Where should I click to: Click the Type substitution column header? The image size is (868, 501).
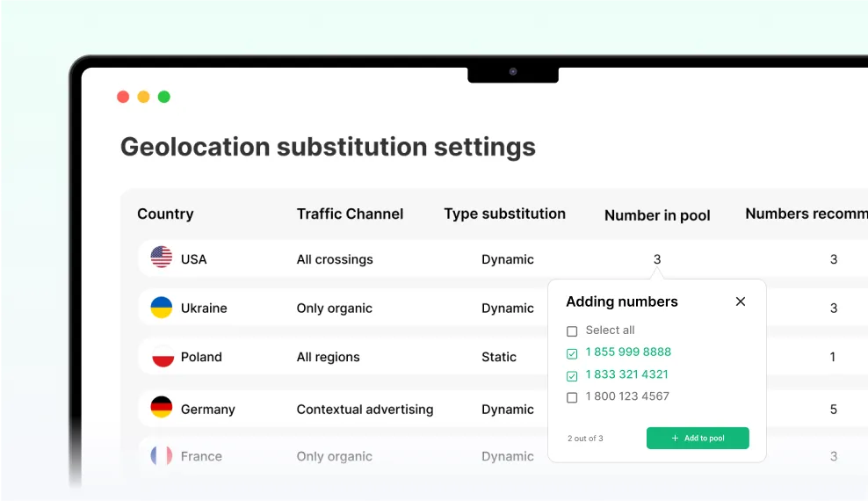coord(504,214)
